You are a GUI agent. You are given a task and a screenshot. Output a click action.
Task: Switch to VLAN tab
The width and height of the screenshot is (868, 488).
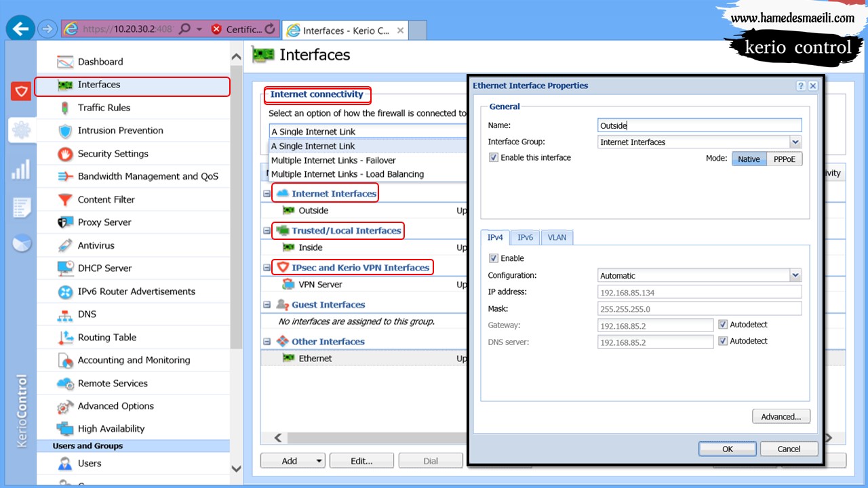[557, 237]
